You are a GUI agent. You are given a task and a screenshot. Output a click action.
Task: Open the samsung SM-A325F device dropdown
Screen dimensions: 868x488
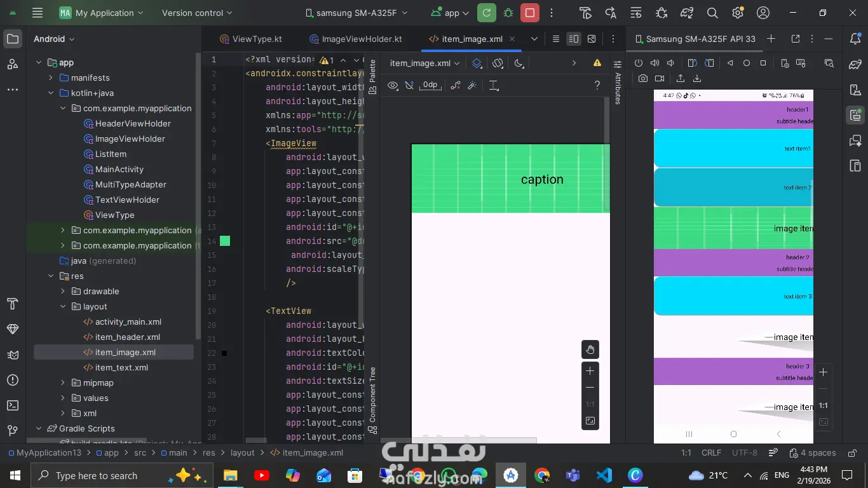pyautogui.click(x=356, y=13)
